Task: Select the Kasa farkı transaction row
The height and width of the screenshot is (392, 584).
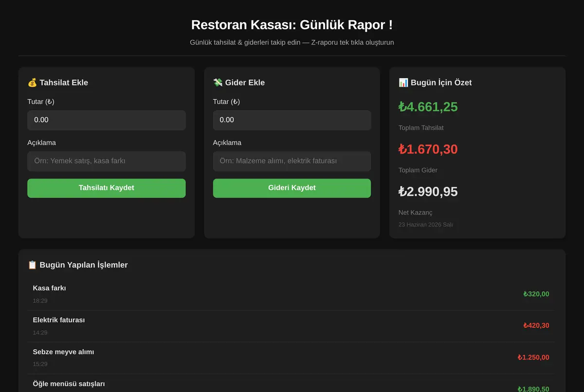Action: coord(291,294)
